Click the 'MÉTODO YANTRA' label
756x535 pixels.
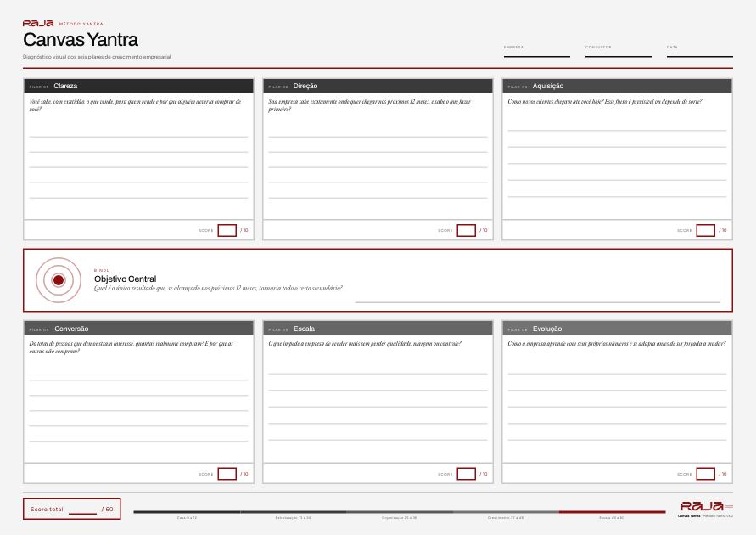point(81,24)
